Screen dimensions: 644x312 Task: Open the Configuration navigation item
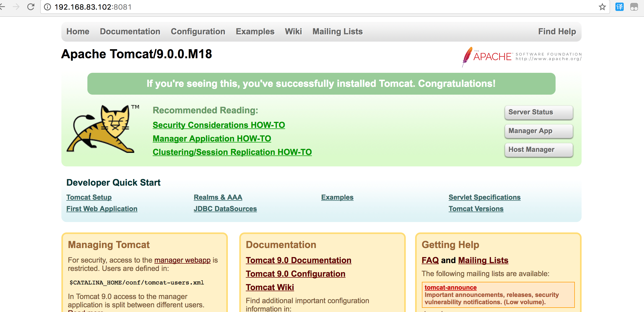[x=198, y=31]
